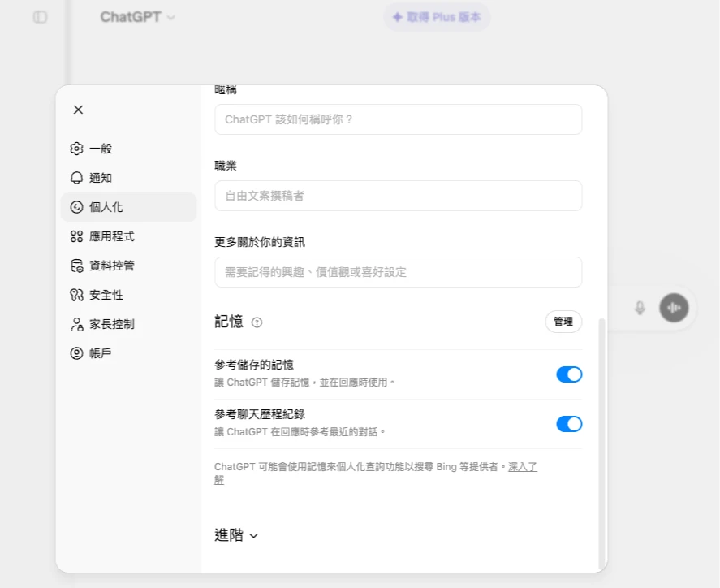720x588 pixels.
Task: Disable 參考儲存的記憶 toggle
Action: (x=568, y=374)
